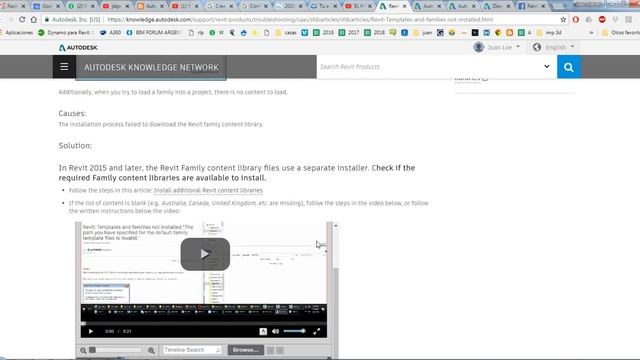The image size is (640, 360).
Task: Click the Browse... button
Action: [245, 350]
